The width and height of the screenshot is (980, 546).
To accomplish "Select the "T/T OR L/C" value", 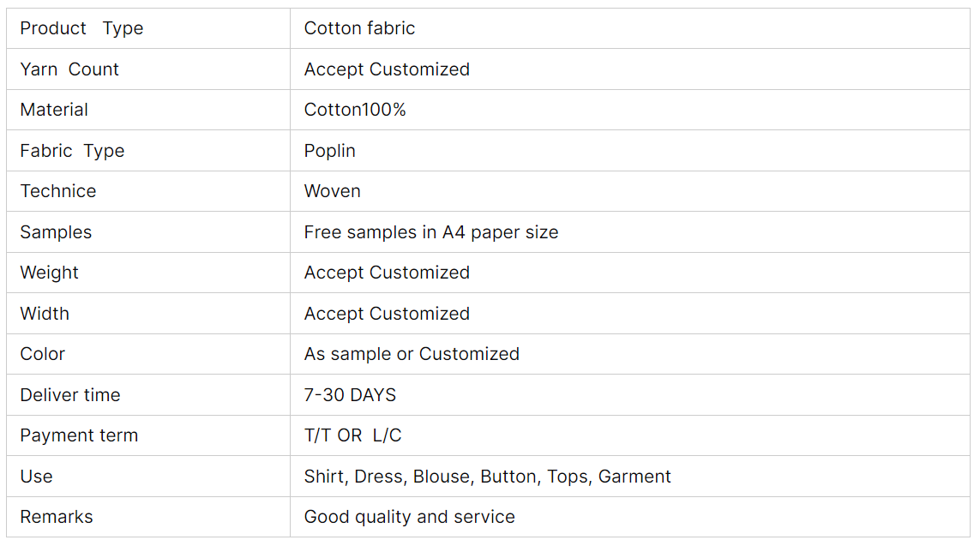I will coord(353,435).
